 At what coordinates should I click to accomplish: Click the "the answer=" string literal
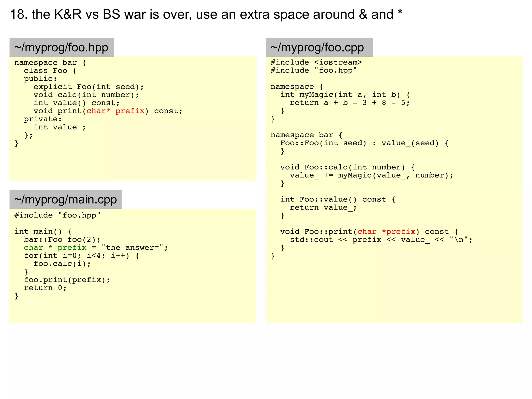tap(132, 248)
